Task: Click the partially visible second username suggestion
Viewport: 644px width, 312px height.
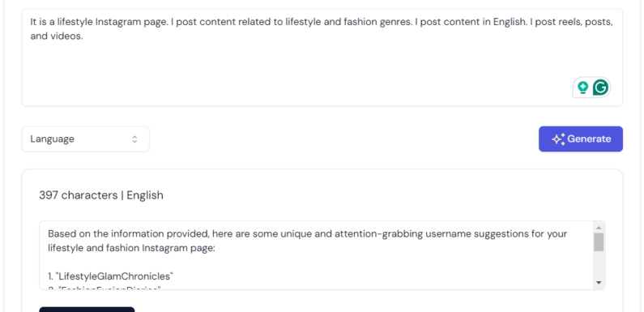Action: [x=104, y=288]
